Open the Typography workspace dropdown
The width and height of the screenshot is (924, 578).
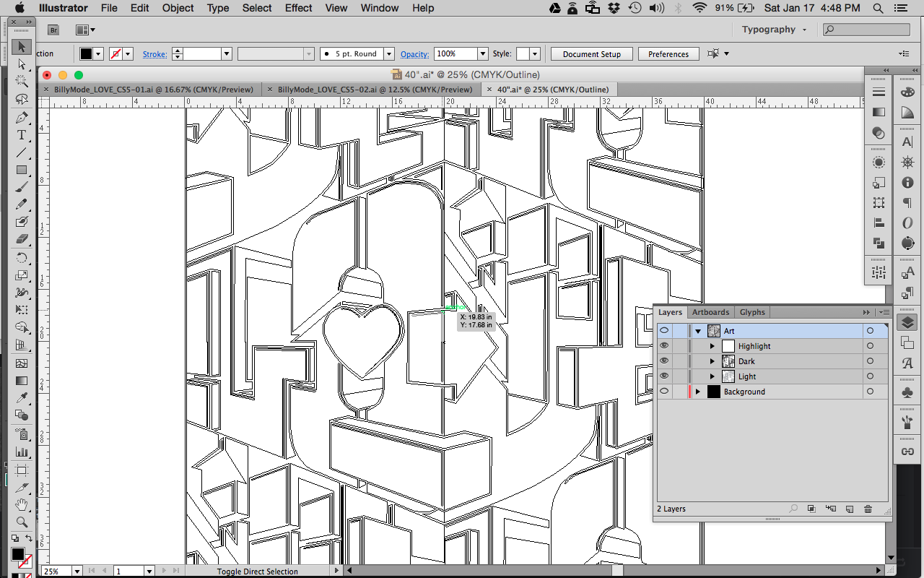click(775, 30)
